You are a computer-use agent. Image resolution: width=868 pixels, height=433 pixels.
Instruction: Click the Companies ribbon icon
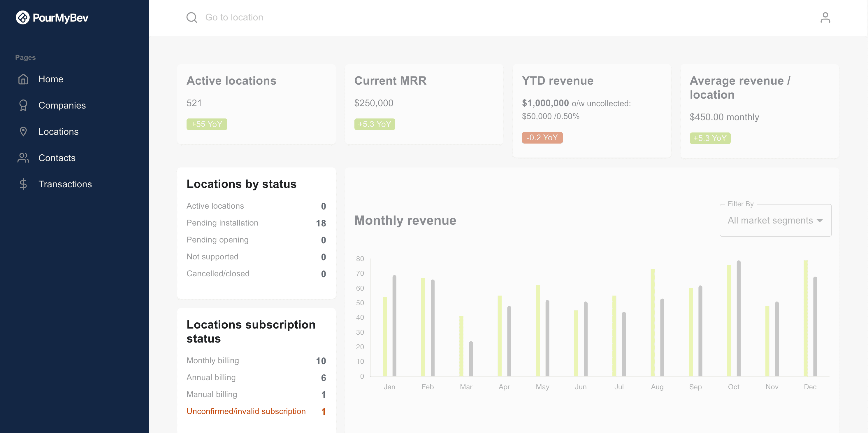23,106
